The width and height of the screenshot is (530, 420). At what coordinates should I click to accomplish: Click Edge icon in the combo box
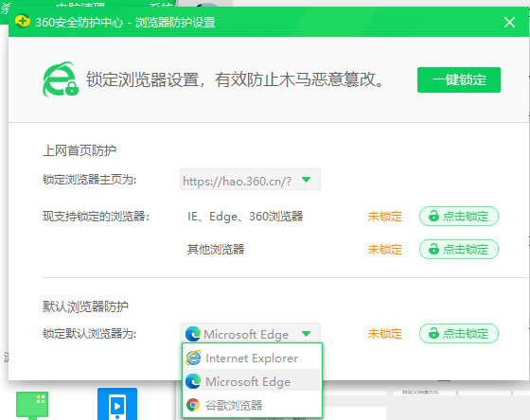pos(193,334)
